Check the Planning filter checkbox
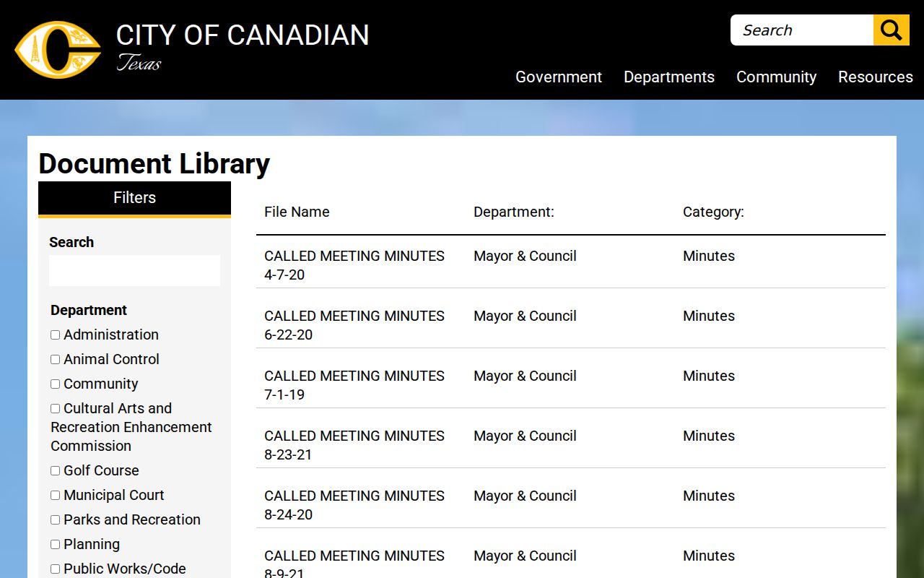This screenshot has width=924, height=578. pyautogui.click(x=55, y=545)
